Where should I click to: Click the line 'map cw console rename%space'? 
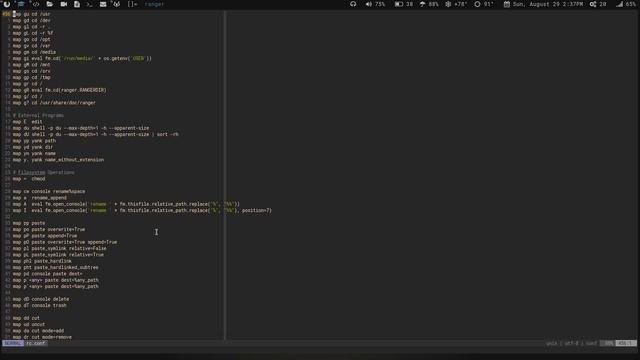point(49,191)
